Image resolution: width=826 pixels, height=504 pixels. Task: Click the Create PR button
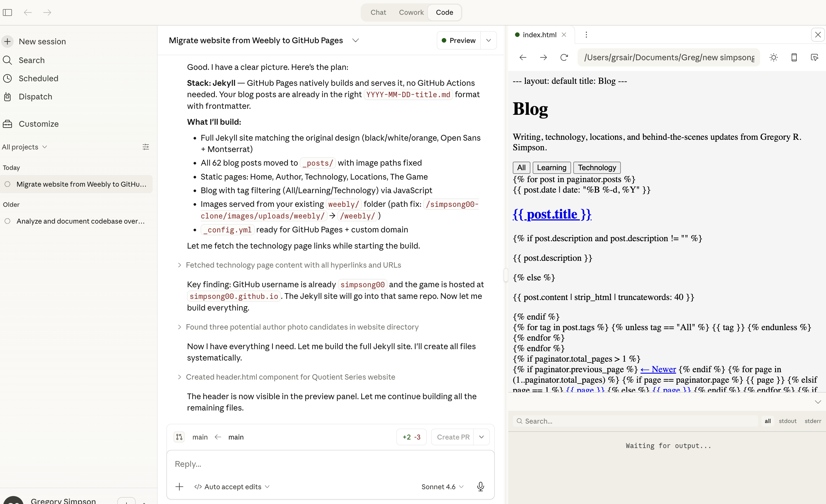click(453, 437)
